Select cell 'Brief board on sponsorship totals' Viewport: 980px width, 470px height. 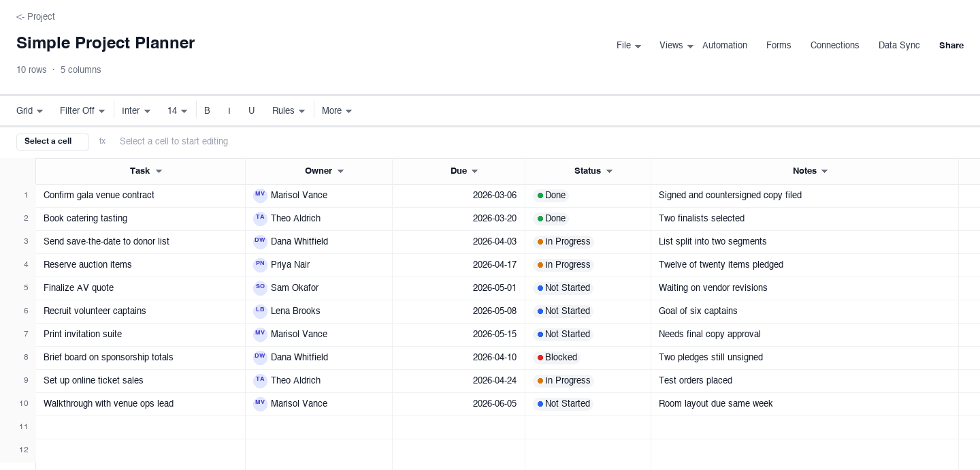(x=140, y=358)
